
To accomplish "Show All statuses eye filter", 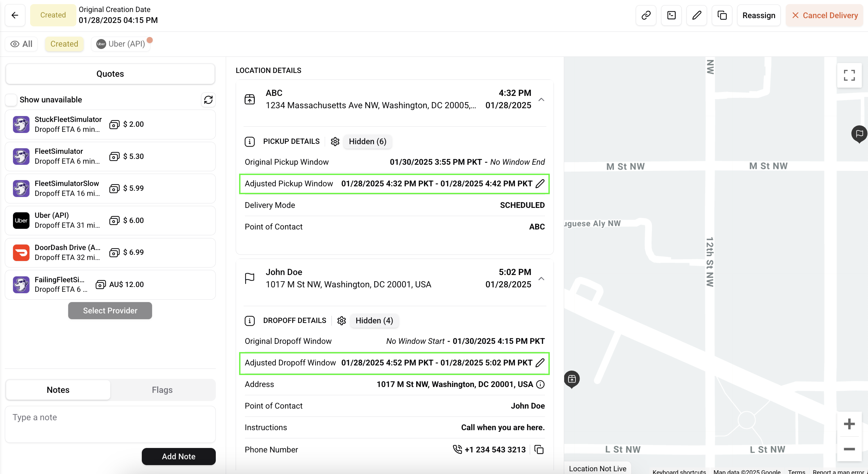I will [21, 44].
